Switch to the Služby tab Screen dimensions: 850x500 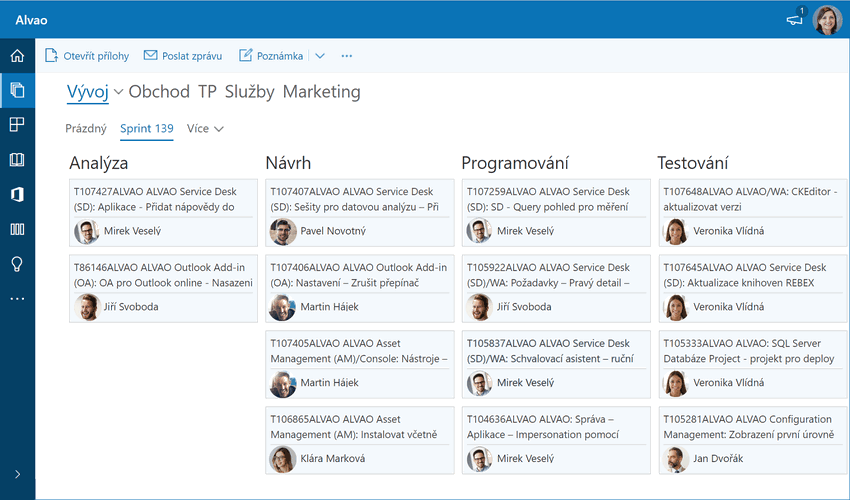coord(249,92)
